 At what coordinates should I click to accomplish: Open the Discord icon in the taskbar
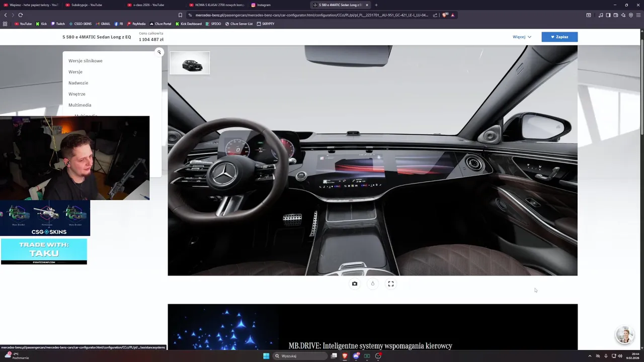tap(356, 356)
